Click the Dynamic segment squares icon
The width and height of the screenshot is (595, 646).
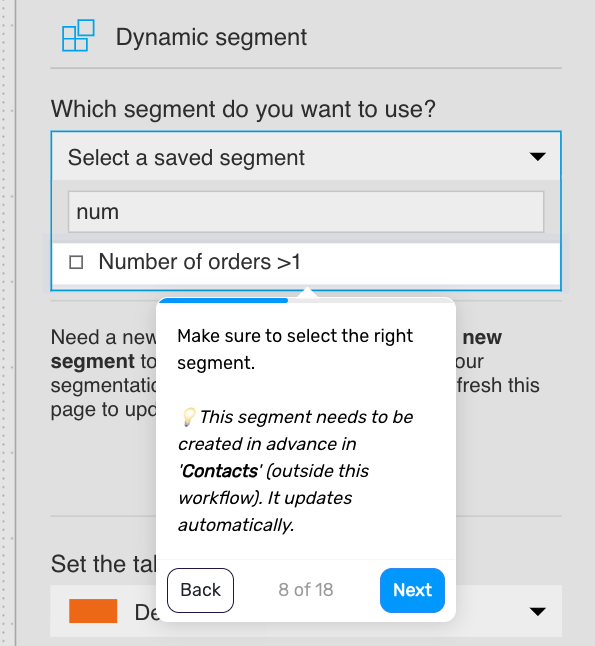pyautogui.click(x=78, y=35)
